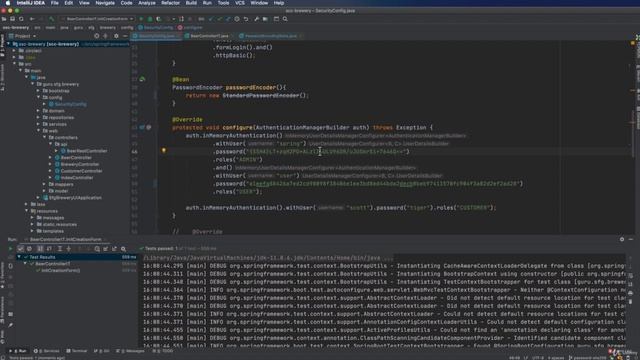Open the Refactor menu
Screen dimensions: 640x360
(x=170, y=3)
